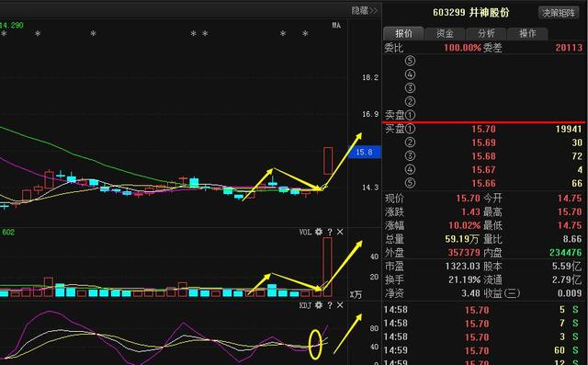The width and height of the screenshot is (588, 365).
Task: Click 流通 value 2.79亿
Action: [x=567, y=279]
